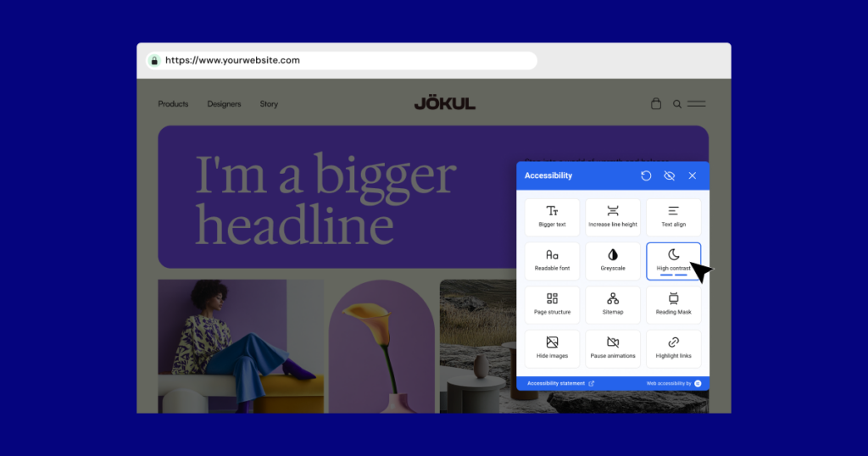Open the shopping bag icon
The image size is (868, 456).
656,103
